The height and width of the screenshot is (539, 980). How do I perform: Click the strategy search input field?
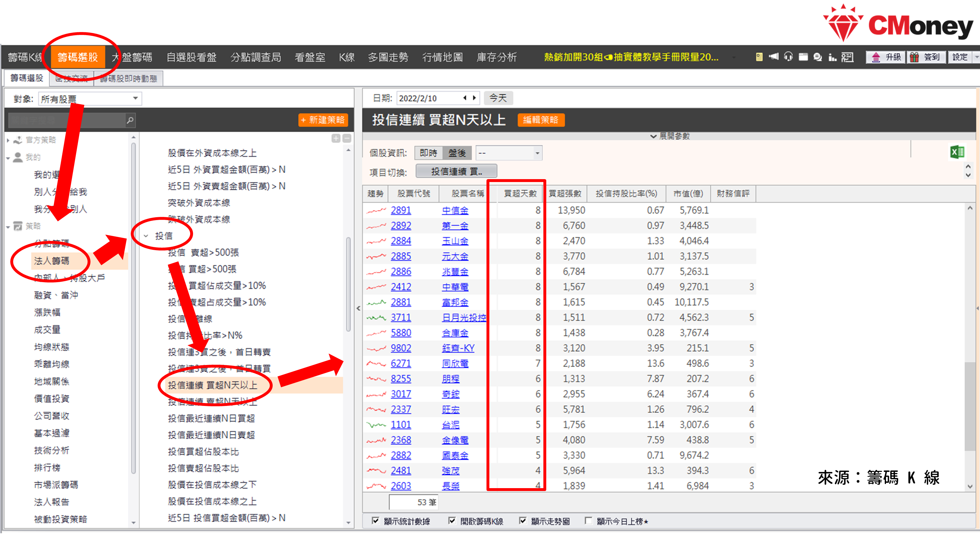pos(67,120)
